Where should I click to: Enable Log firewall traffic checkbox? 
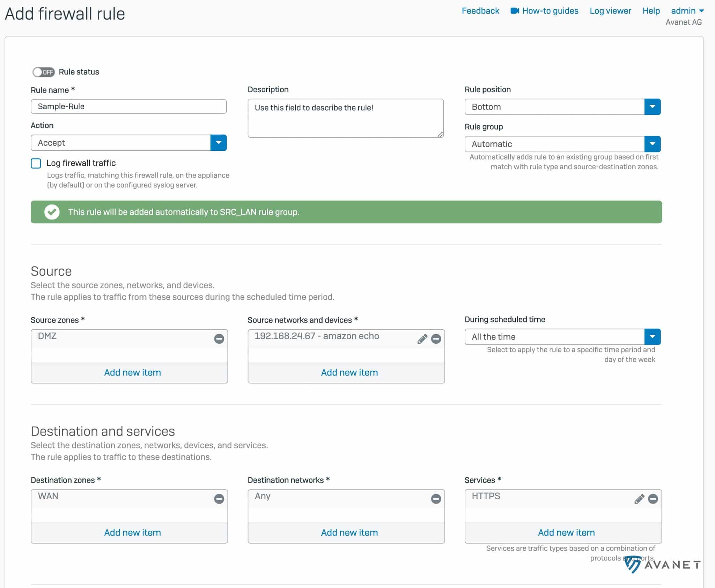click(36, 163)
